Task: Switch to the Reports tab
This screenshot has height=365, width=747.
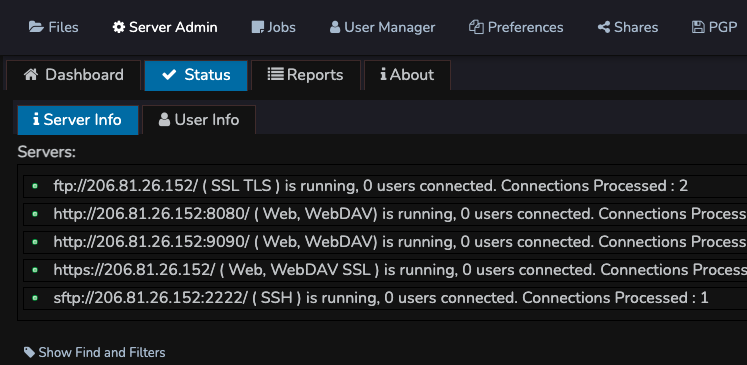Action: [306, 75]
